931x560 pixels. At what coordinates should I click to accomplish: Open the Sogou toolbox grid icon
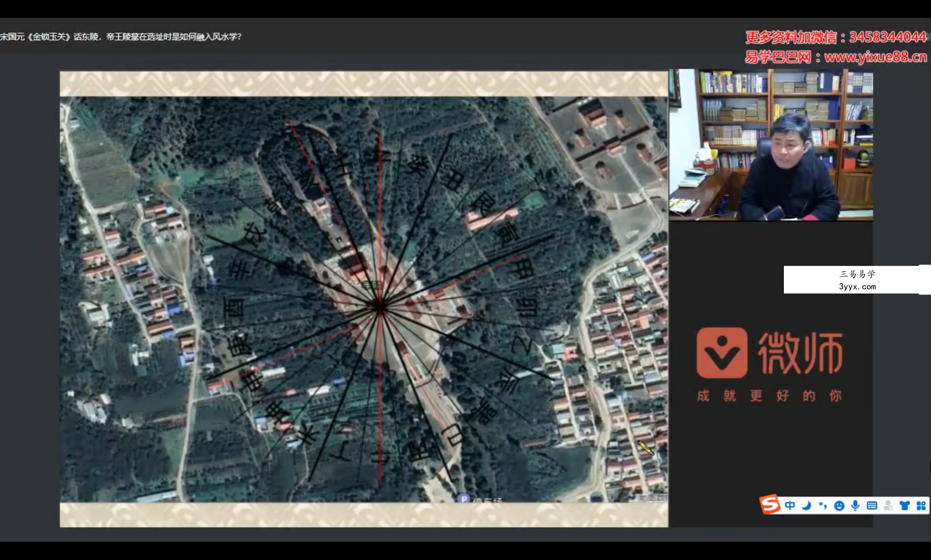[921, 505]
